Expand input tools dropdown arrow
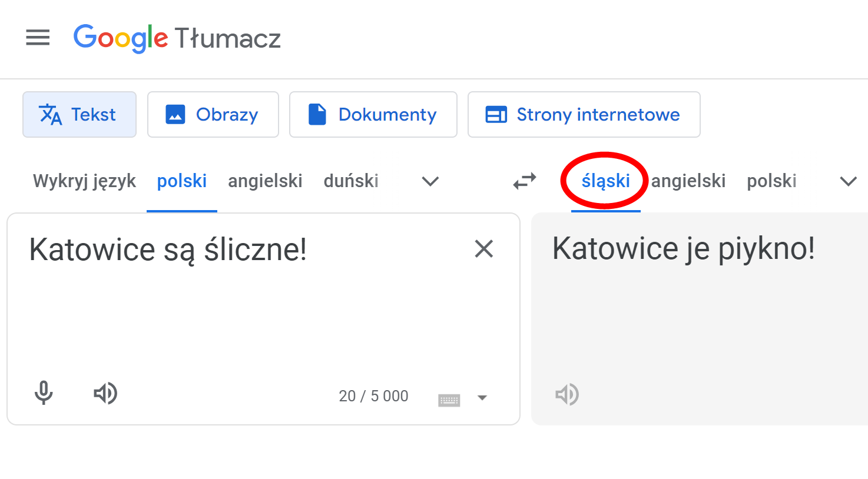 coord(482,398)
